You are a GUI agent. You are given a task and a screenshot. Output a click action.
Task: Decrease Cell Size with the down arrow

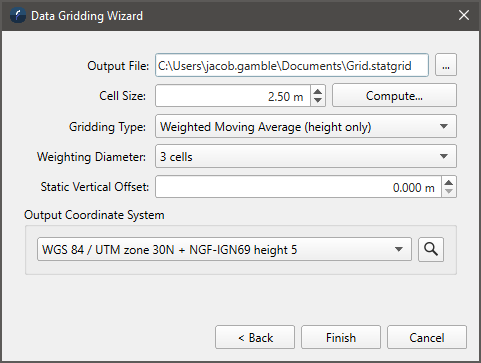tap(318, 101)
